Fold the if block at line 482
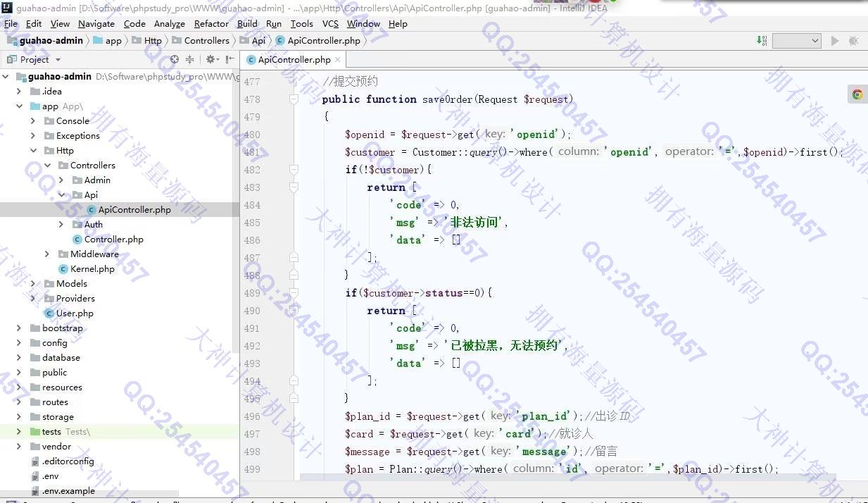 pos(294,170)
